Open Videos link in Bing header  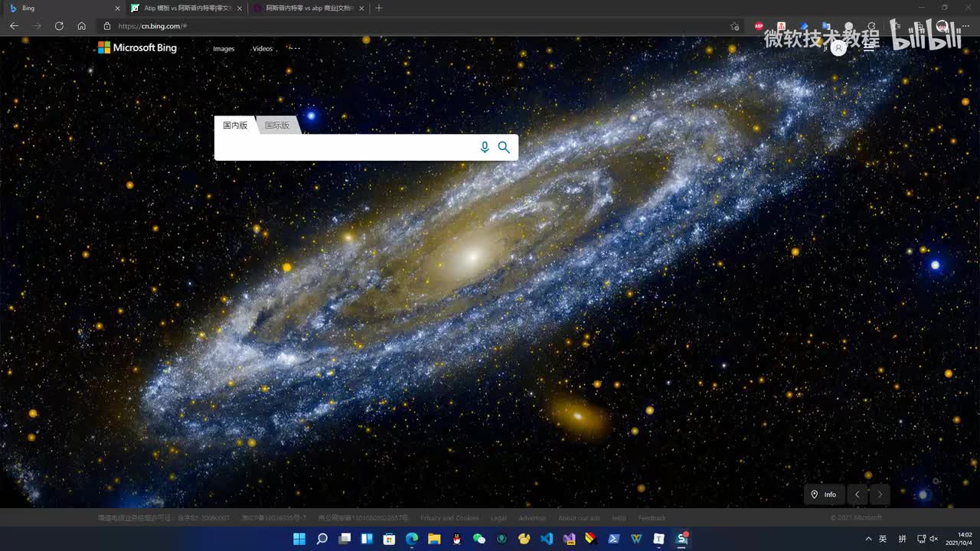[x=263, y=49]
